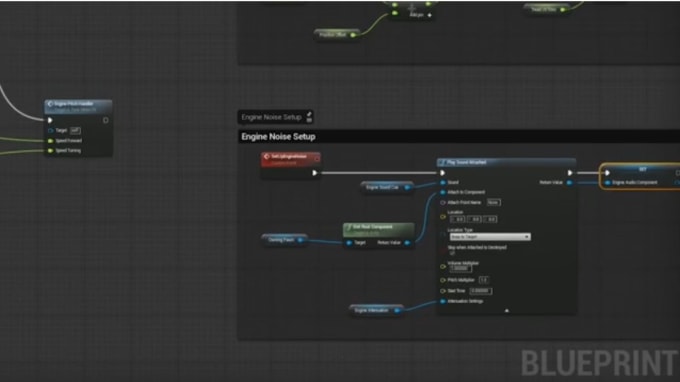
Task: Click output pin of Engine Attenuation variable
Action: coord(397,310)
